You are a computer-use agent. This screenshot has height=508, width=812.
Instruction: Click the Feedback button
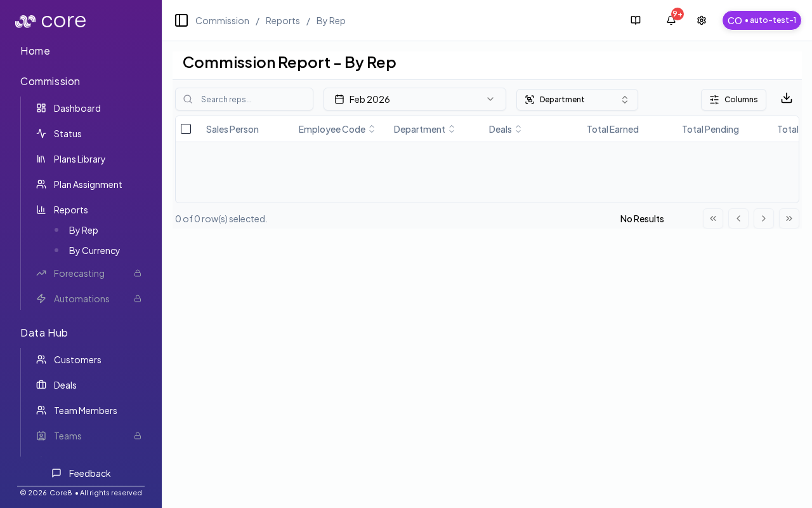click(x=81, y=473)
